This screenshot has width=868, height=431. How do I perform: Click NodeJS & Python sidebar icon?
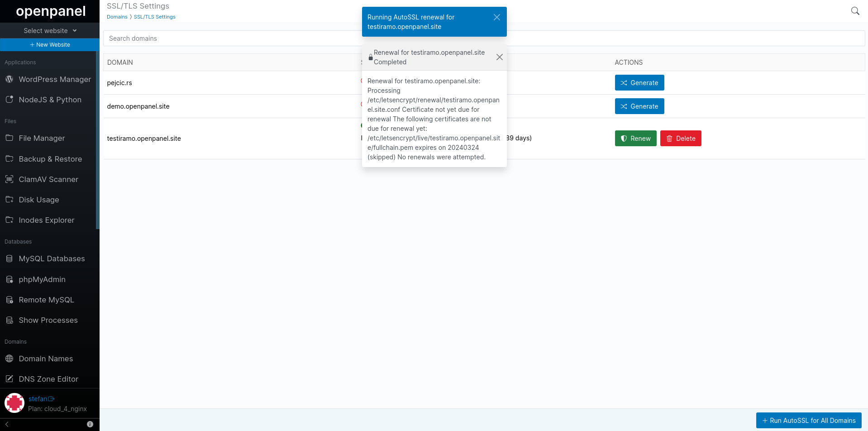tap(9, 100)
